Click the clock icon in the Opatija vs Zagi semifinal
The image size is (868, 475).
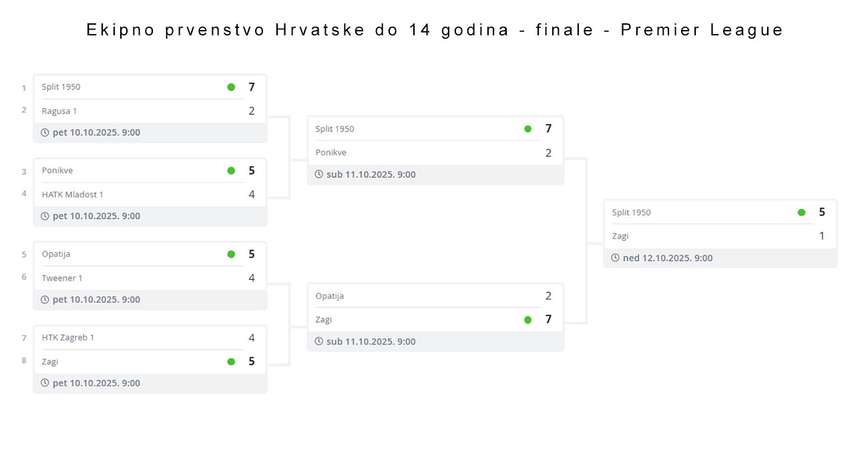[x=318, y=342]
